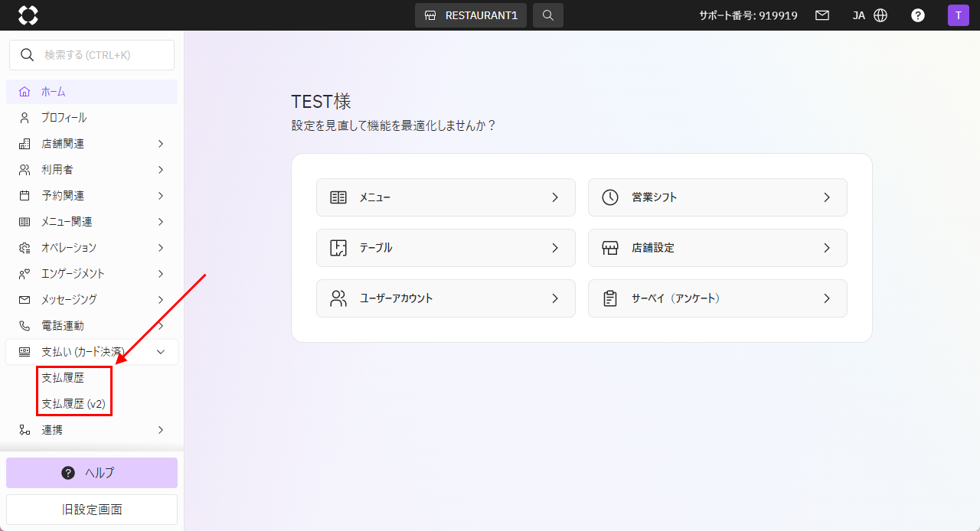Collapse the 支払い (カード決済) section
Screen dimensions: 980x531
click(92, 352)
